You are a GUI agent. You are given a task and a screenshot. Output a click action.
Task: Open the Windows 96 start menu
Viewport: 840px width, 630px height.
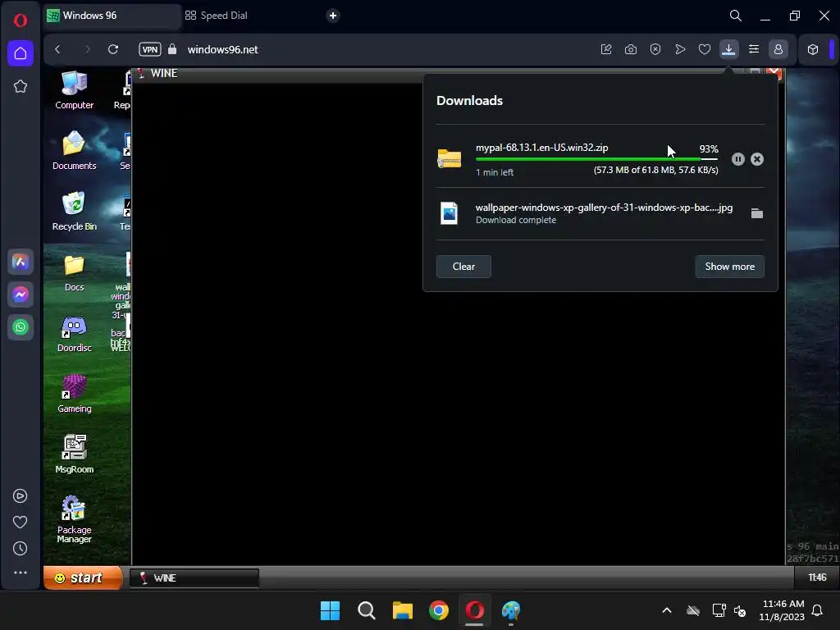(x=83, y=578)
